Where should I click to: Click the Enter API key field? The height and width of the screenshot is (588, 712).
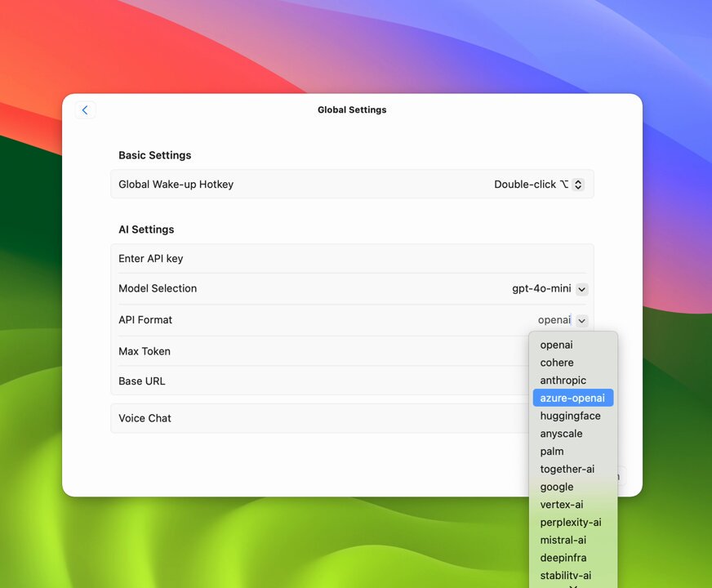click(x=351, y=259)
